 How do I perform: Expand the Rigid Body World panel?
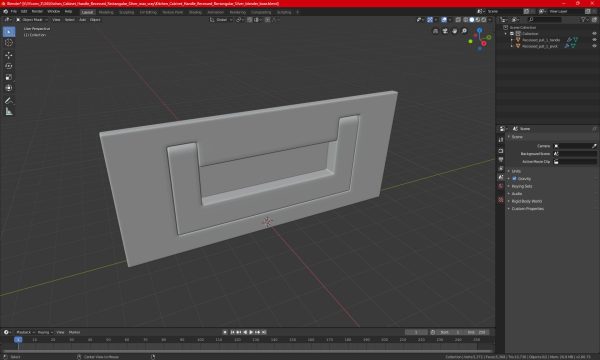tap(527, 201)
